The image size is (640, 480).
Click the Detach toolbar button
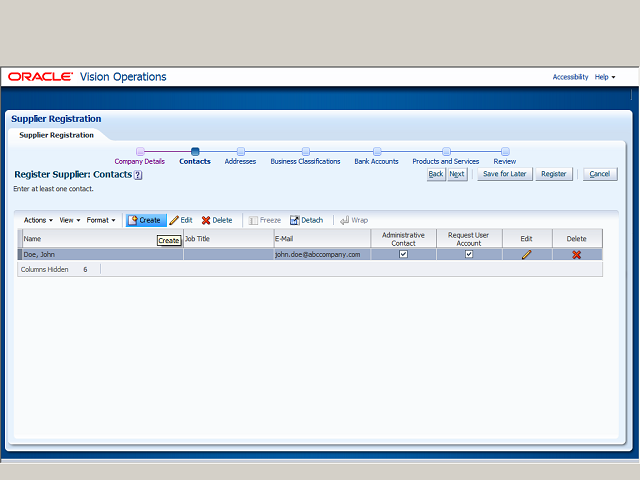click(x=306, y=220)
